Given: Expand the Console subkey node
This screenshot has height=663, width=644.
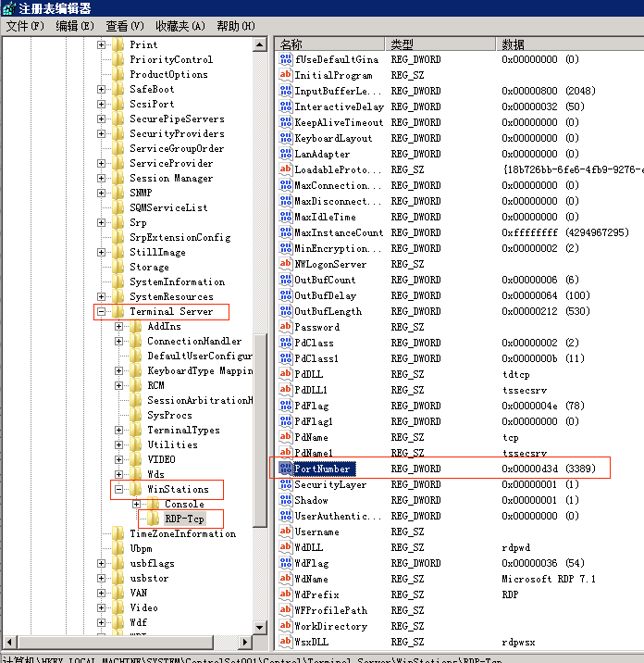Looking at the screenshot, I should click(136, 504).
